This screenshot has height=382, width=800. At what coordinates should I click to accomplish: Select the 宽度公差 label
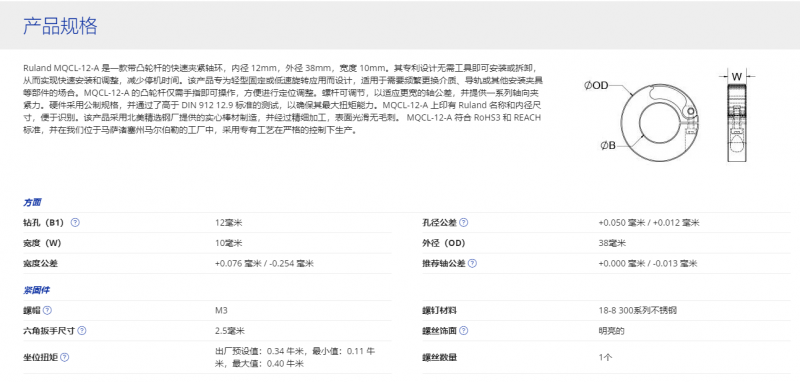pos(40,264)
